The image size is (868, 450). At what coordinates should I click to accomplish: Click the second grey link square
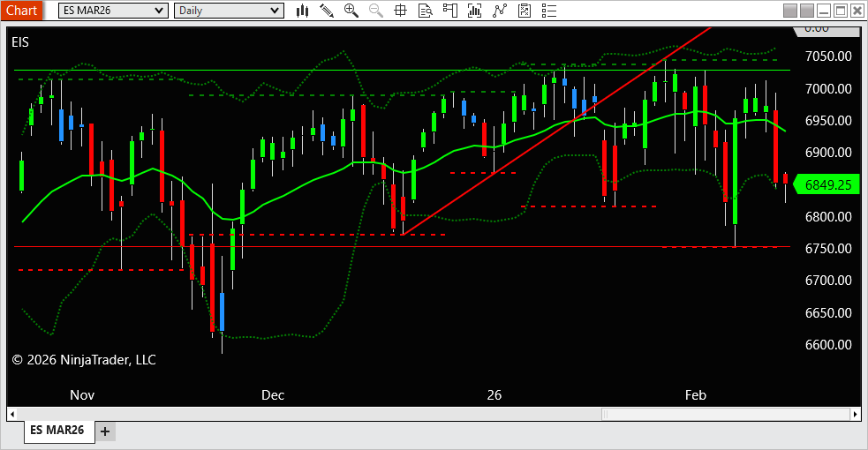tap(807, 11)
